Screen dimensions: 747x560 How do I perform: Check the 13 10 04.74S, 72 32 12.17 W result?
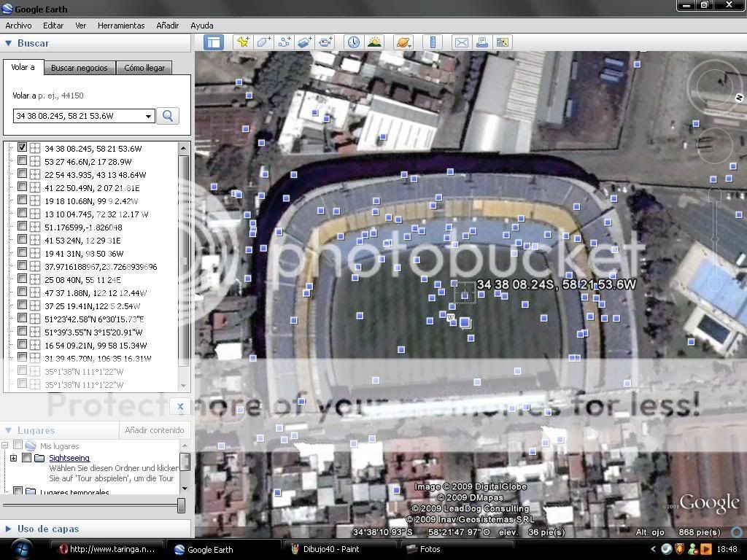(x=22, y=213)
